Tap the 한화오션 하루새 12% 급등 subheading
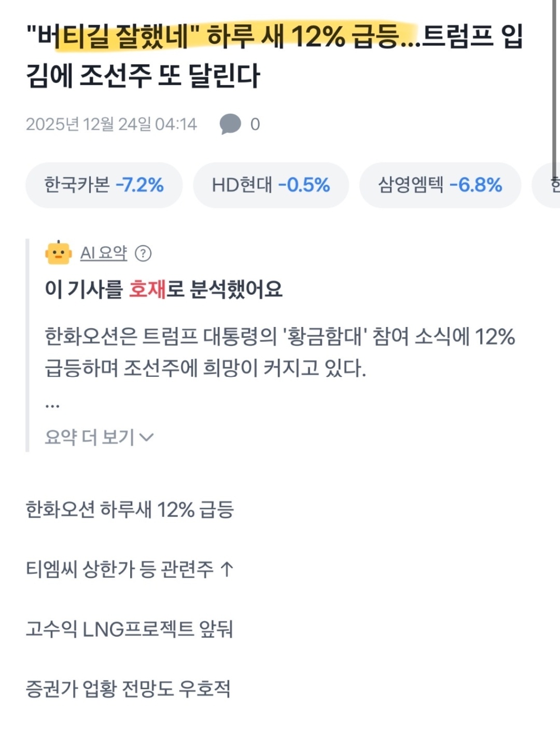Viewport: 560px width, 753px height. tap(130, 510)
